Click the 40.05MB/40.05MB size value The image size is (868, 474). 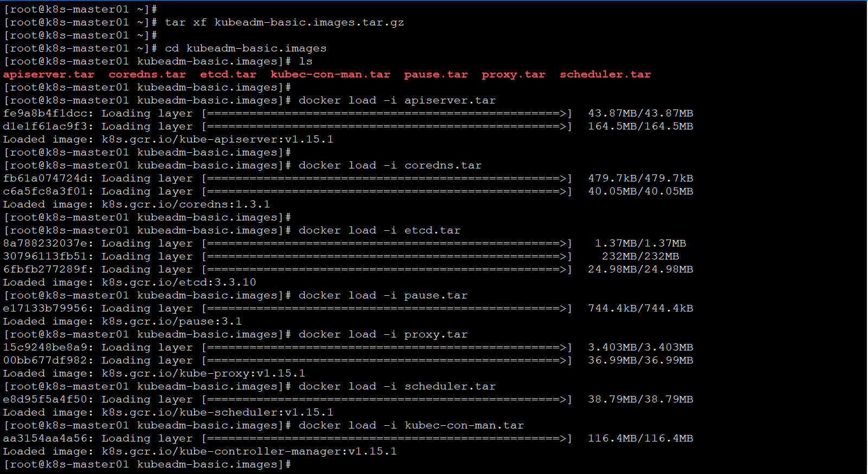(641, 191)
